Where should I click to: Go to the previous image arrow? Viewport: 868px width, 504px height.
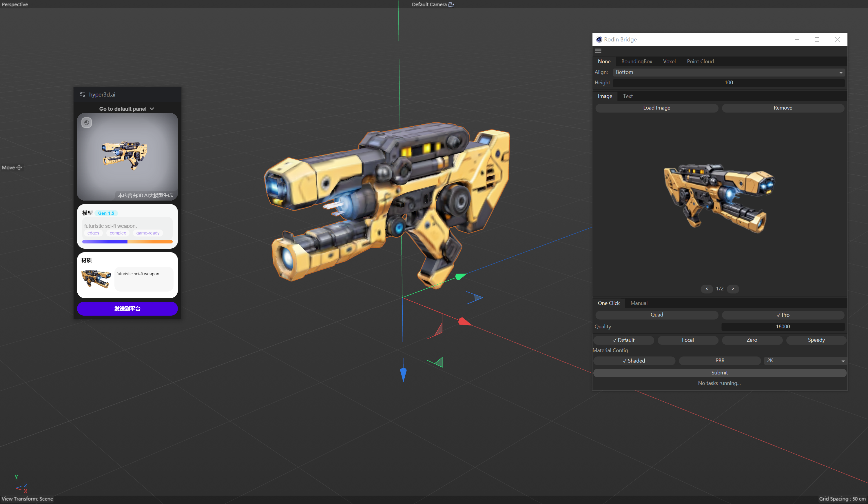point(707,289)
